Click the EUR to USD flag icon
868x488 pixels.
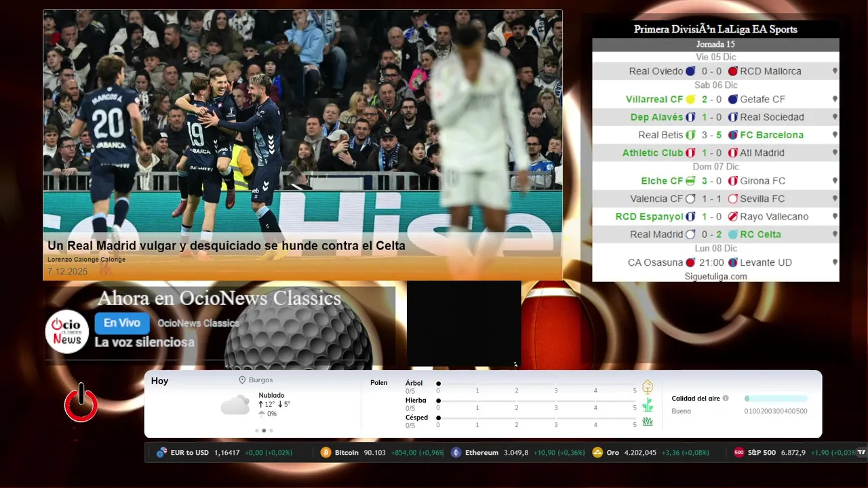click(161, 452)
